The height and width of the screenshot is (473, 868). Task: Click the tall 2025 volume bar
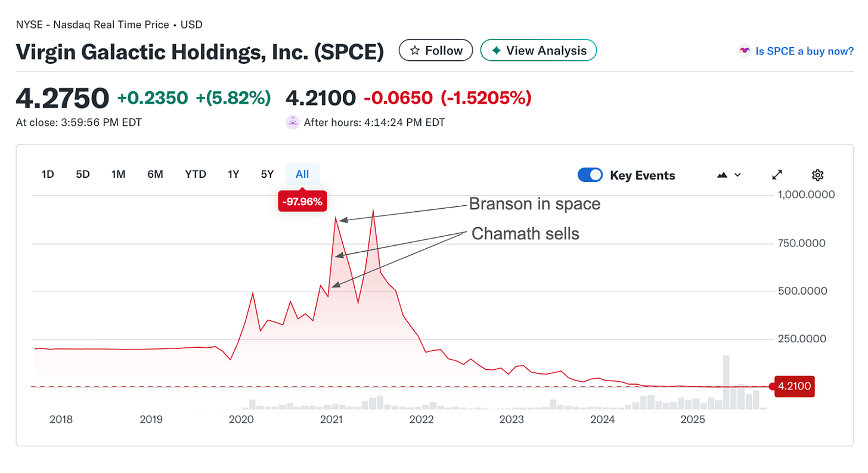726,382
